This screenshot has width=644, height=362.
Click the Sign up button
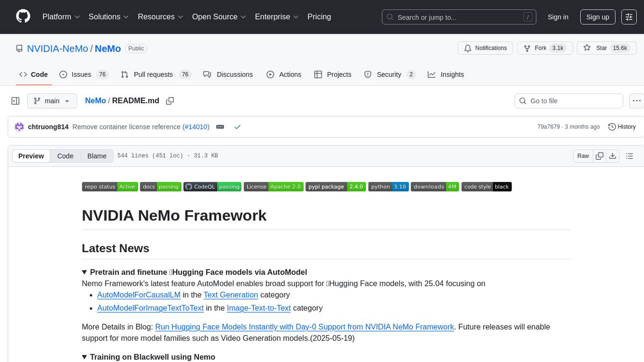[598, 17]
